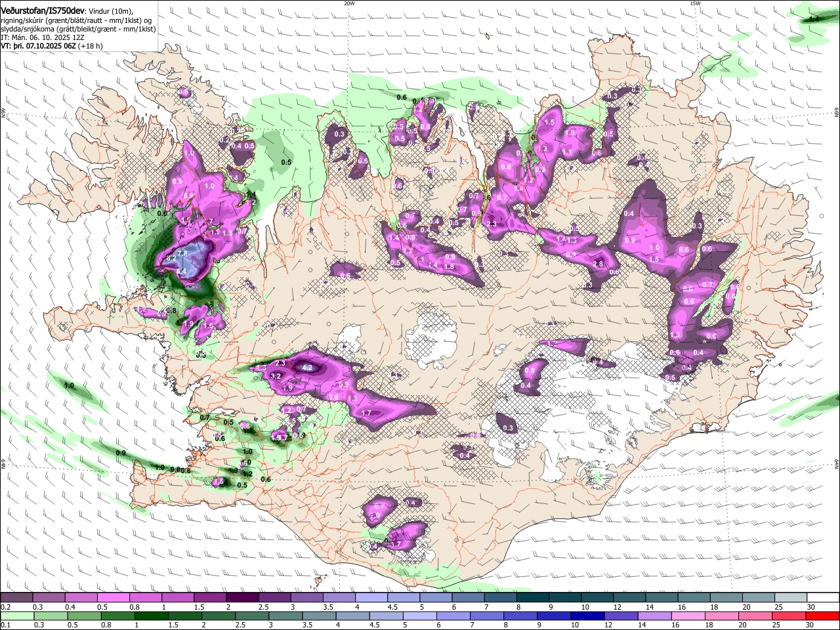
Task: Select the lavender upper legend swatch between 4 and 4.5
Action: [371, 598]
